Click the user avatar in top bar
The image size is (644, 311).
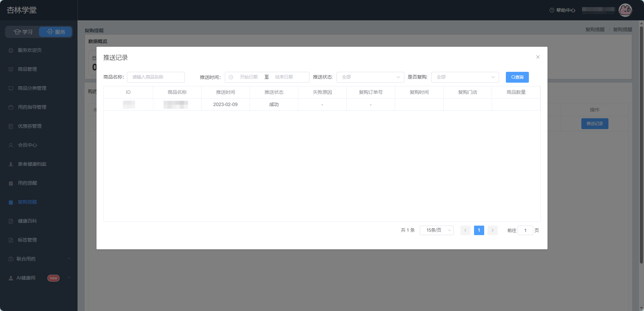tap(625, 10)
